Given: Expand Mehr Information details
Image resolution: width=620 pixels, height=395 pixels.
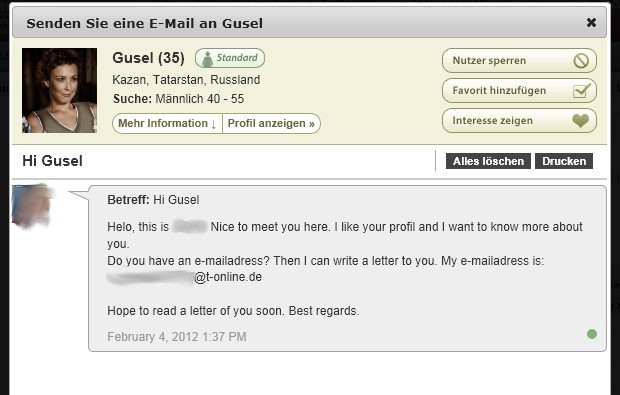Looking at the screenshot, I should click(167, 123).
